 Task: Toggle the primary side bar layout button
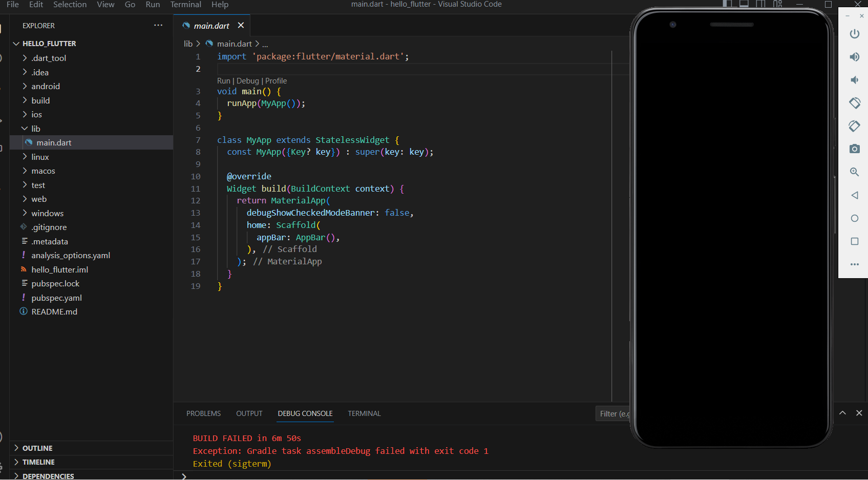coord(727,4)
